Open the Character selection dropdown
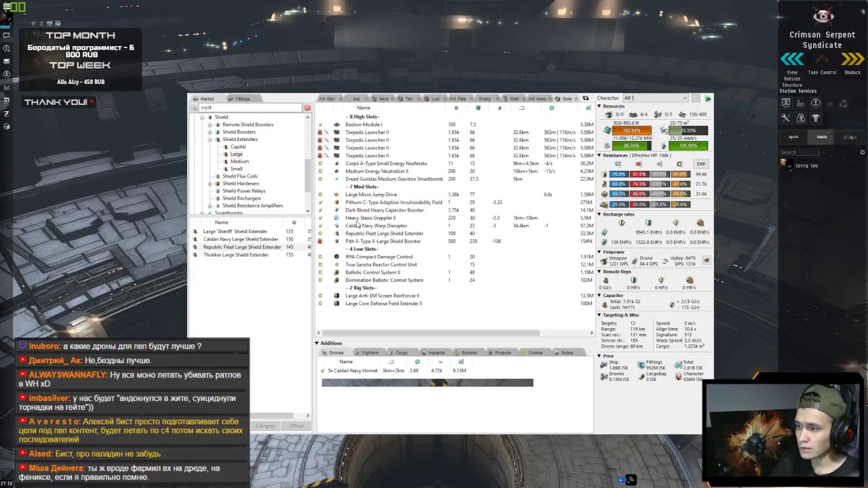This screenshot has height=488, width=868. 656,98
